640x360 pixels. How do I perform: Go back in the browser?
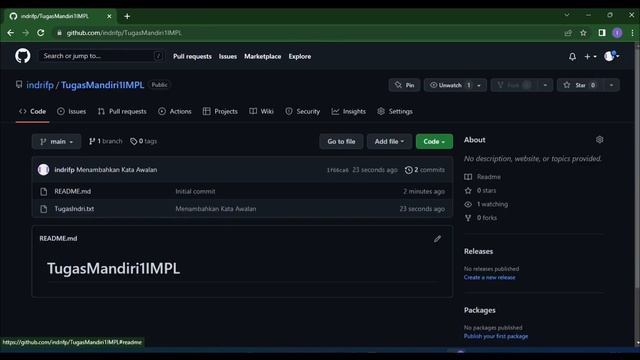(x=11, y=33)
